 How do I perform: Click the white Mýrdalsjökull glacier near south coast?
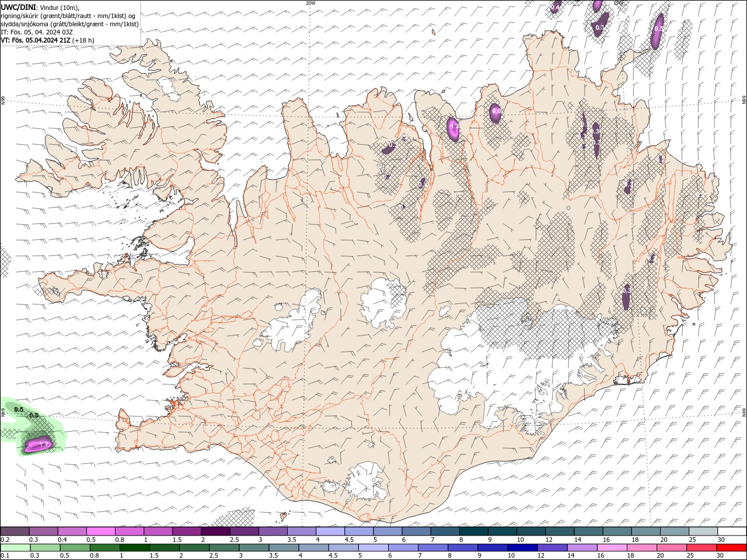point(366,481)
